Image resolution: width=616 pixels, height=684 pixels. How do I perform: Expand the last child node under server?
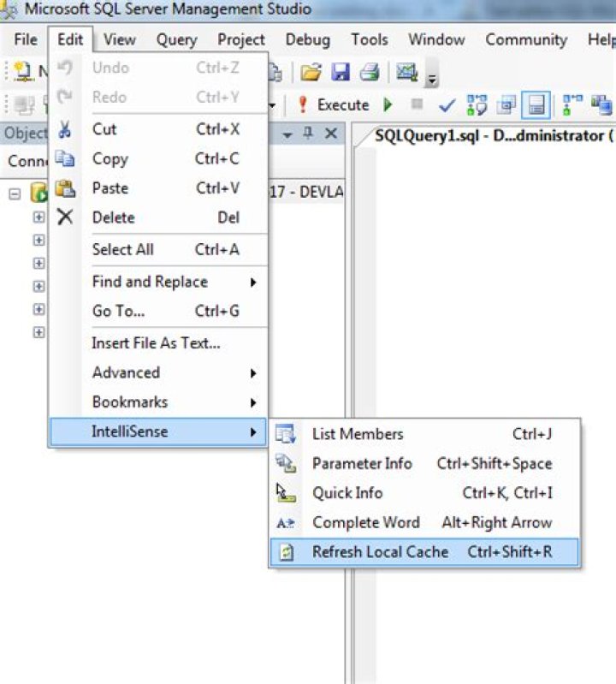(x=38, y=332)
